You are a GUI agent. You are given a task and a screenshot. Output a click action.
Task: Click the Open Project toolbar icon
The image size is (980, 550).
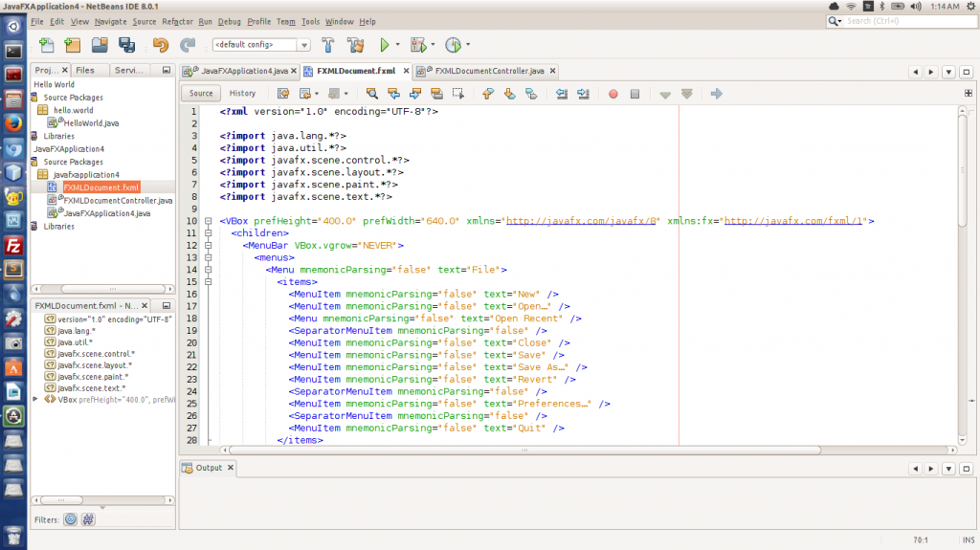100,45
